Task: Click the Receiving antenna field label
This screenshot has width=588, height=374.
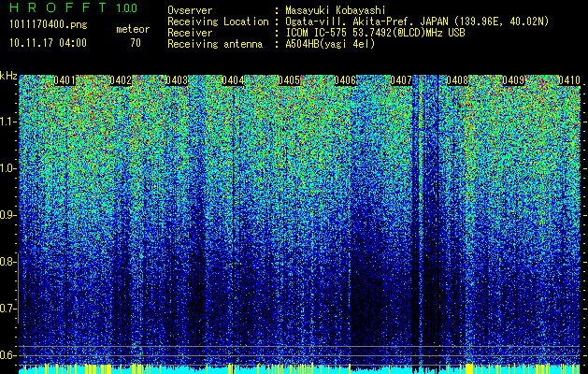Action: tap(215, 44)
